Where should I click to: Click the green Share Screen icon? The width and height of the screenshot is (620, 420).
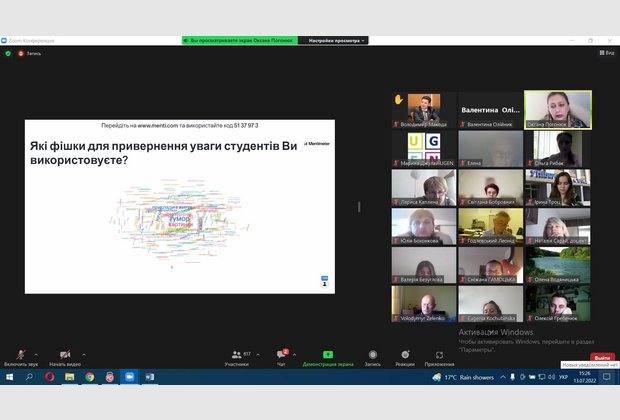coord(327,355)
